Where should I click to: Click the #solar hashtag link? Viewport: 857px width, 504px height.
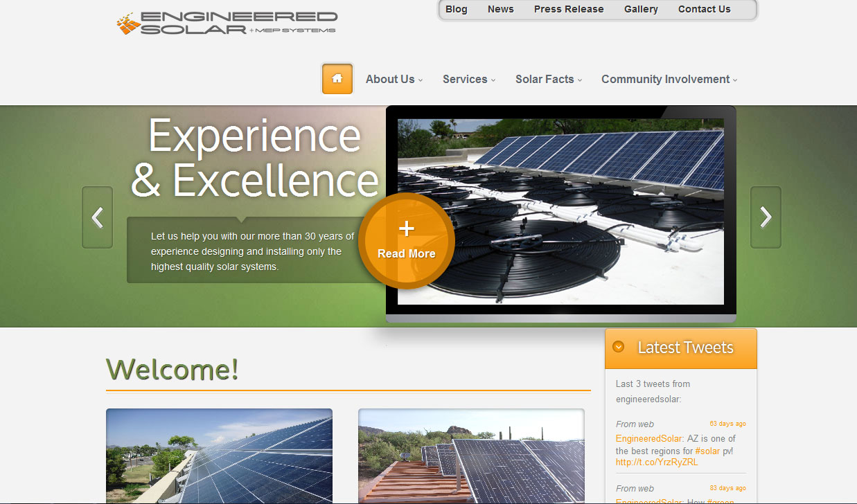point(707,451)
